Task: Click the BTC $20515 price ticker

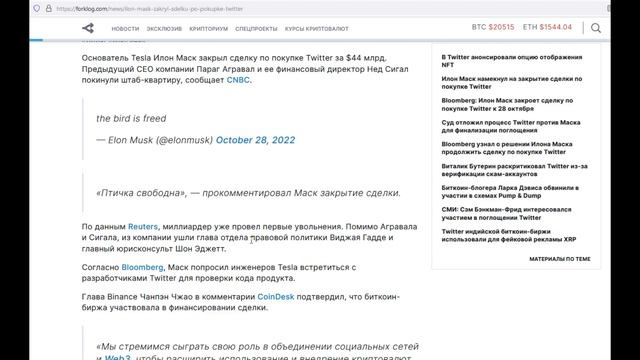Action: pyautogui.click(x=493, y=27)
